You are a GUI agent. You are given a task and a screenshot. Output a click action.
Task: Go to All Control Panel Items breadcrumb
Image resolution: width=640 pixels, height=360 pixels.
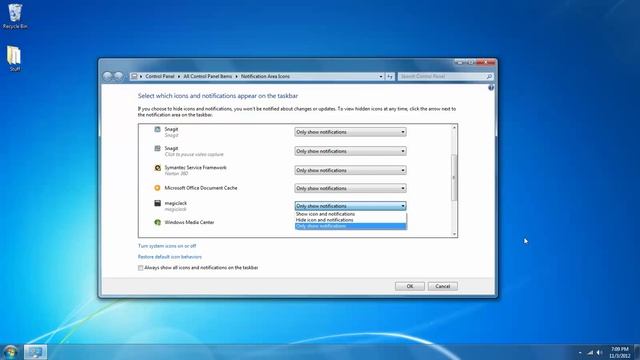(207, 76)
